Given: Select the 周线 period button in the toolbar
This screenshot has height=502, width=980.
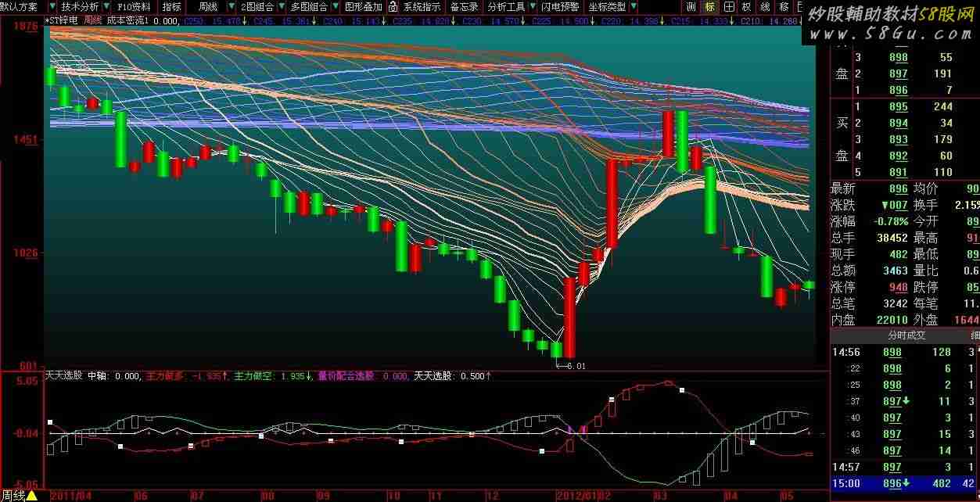Looking at the screenshot, I should [x=208, y=6].
